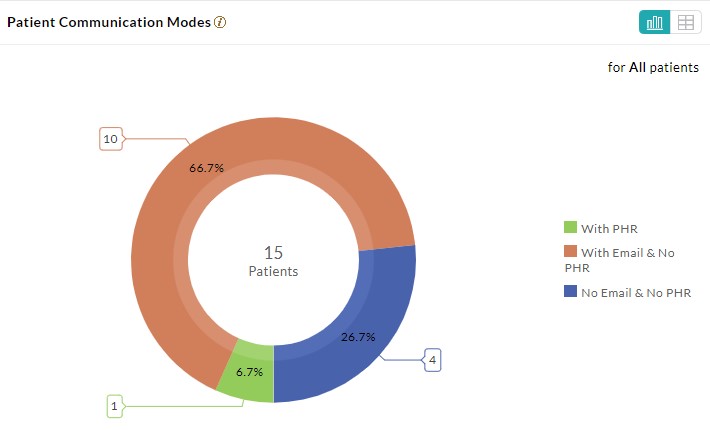Click the 6.7% data label
Viewport: 710px width, 430px height.
point(250,372)
